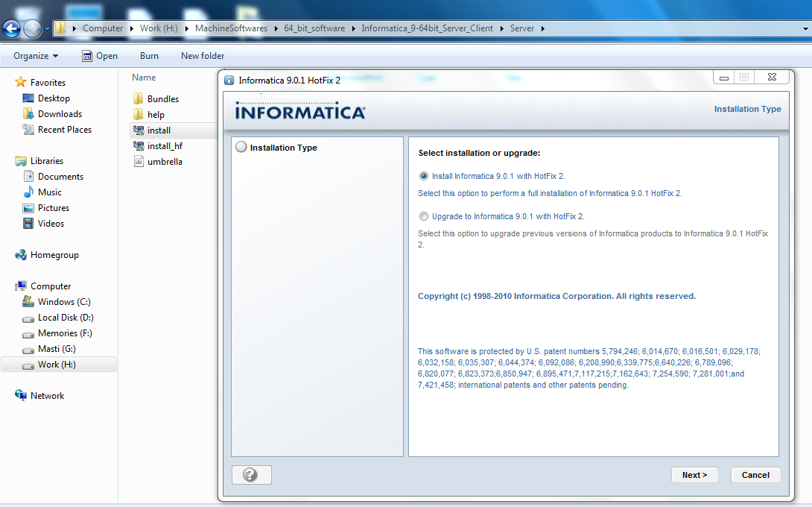The width and height of the screenshot is (812, 507).
Task: Open the Organize dropdown menu
Action: (36, 55)
